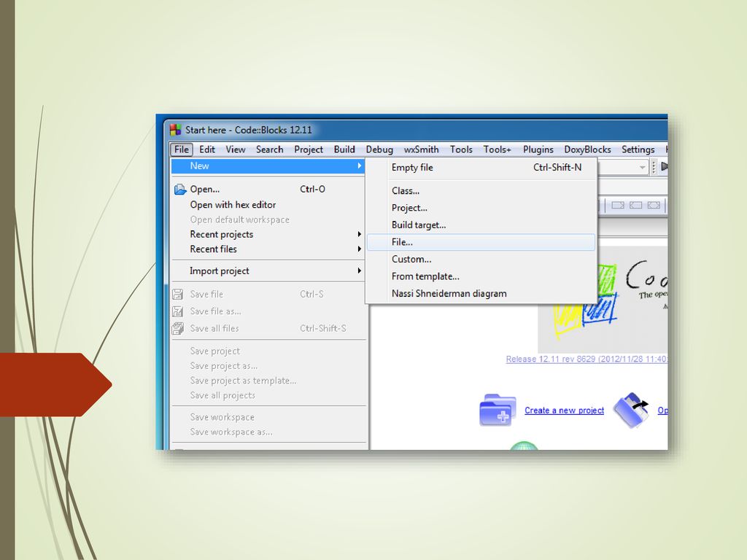
Task: Open the Tools+ menu
Action: [497, 149]
